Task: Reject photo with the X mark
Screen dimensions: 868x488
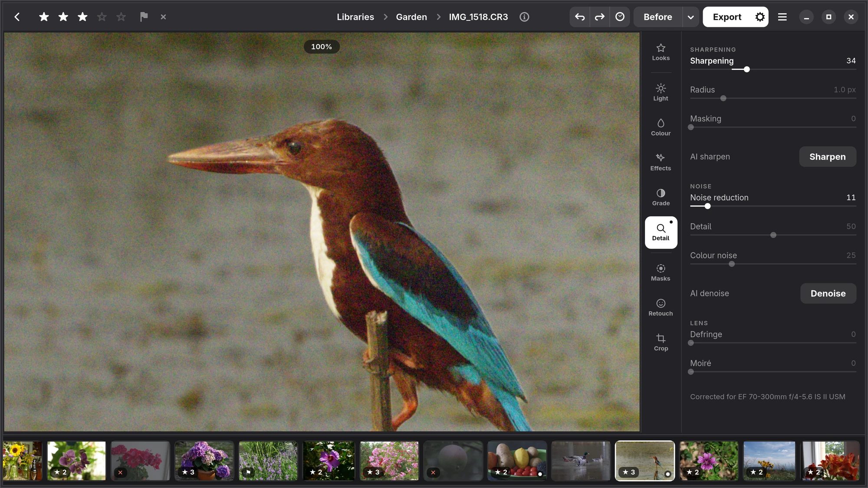Action: coord(163,17)
